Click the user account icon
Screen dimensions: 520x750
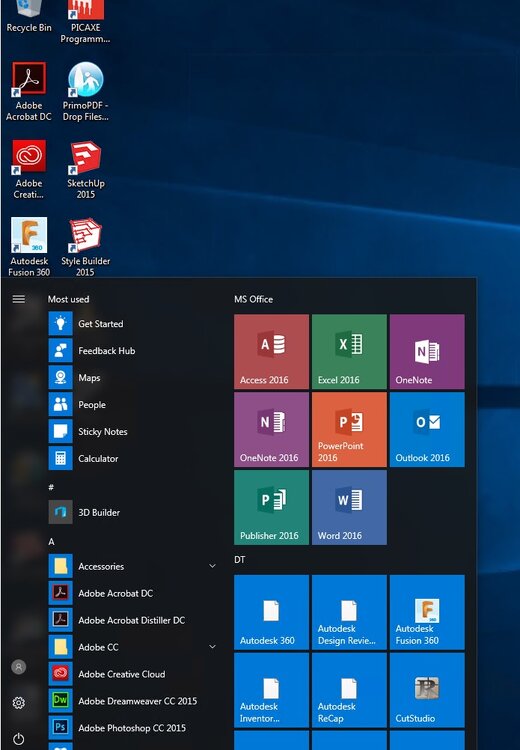click(19, 667)
